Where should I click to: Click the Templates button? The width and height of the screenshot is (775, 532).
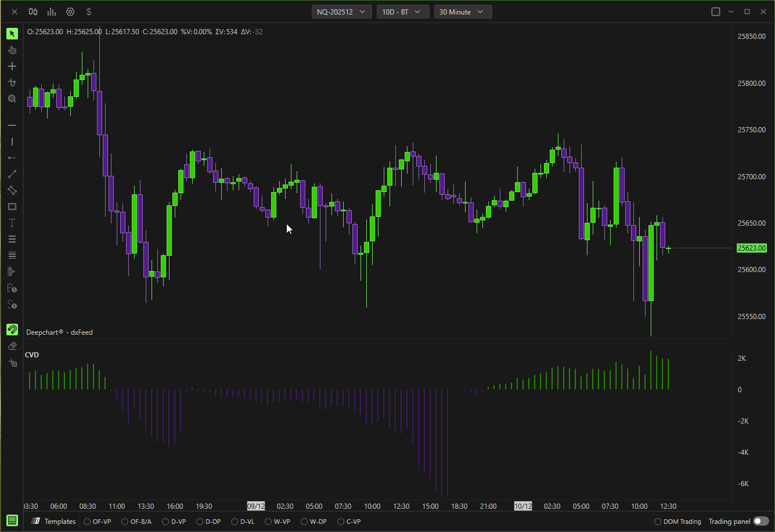[x=54, y=522]
